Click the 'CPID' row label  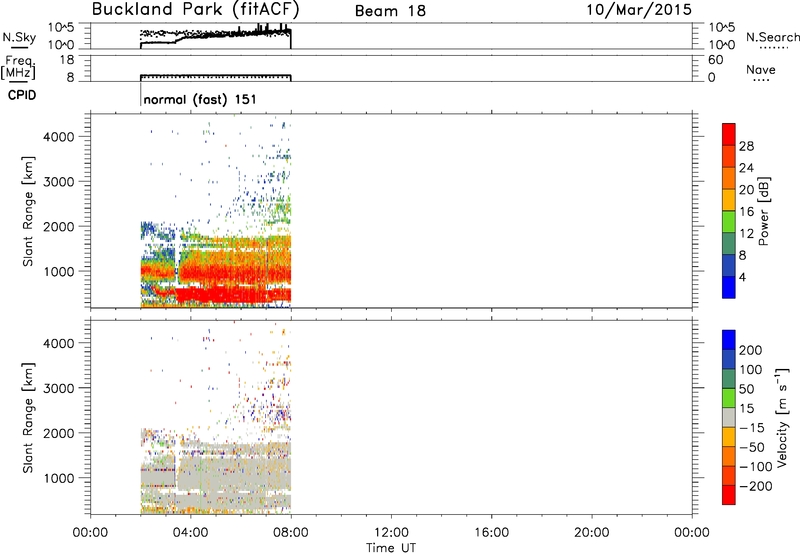pyautogui.click(x=22, y=95)
